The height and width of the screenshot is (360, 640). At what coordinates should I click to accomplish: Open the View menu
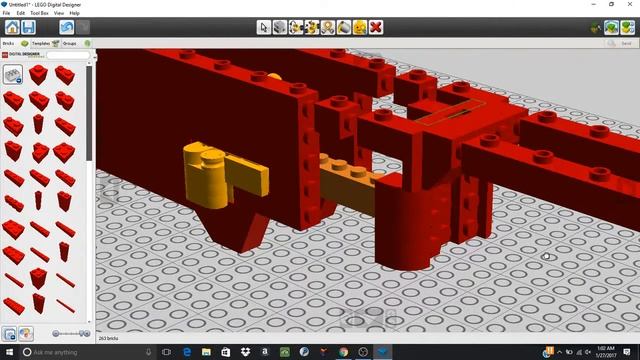[x=59, y=13]
